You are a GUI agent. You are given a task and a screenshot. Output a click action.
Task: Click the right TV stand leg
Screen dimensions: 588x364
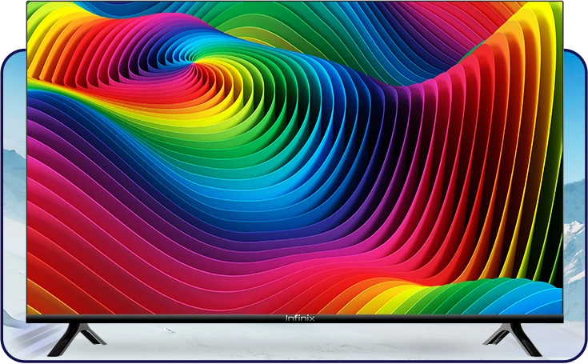pos(514,337)
